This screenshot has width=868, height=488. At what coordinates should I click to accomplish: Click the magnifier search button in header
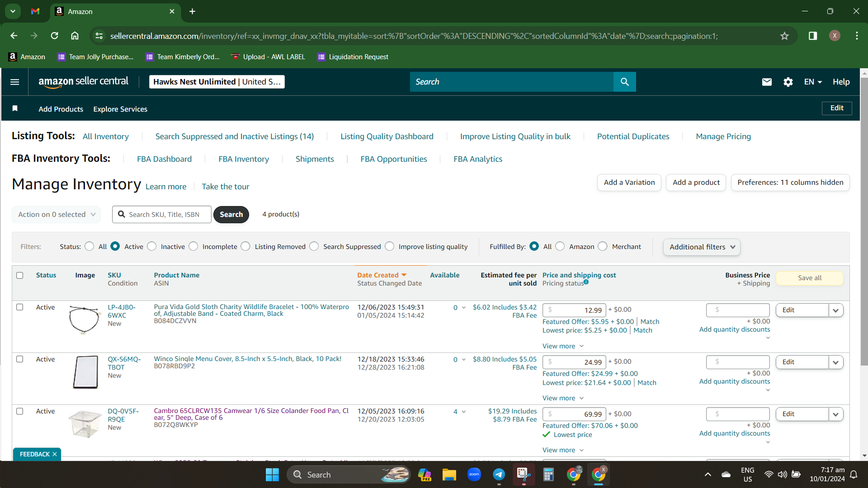click(624, 82)
